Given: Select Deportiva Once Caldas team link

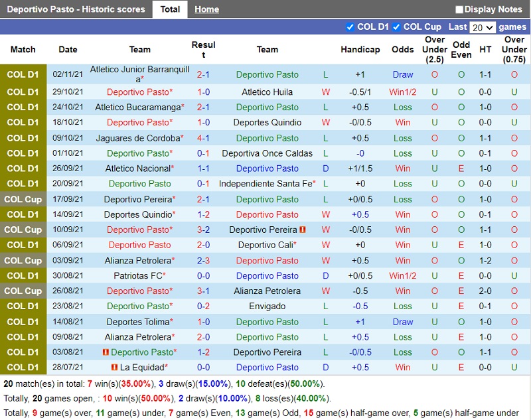Looking at the screenshot, I should click(267, 153).
